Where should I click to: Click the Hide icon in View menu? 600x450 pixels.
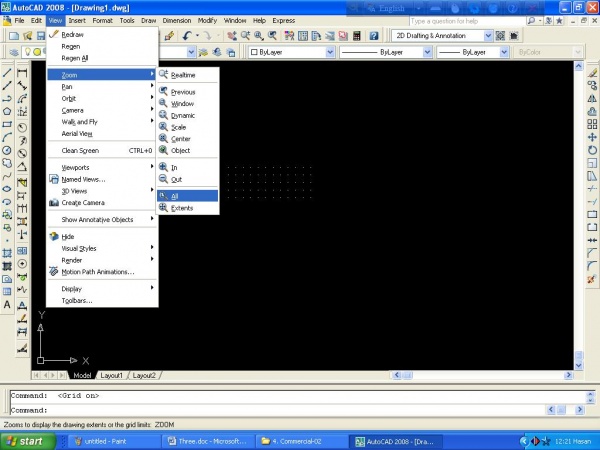(x=55, y=236)
